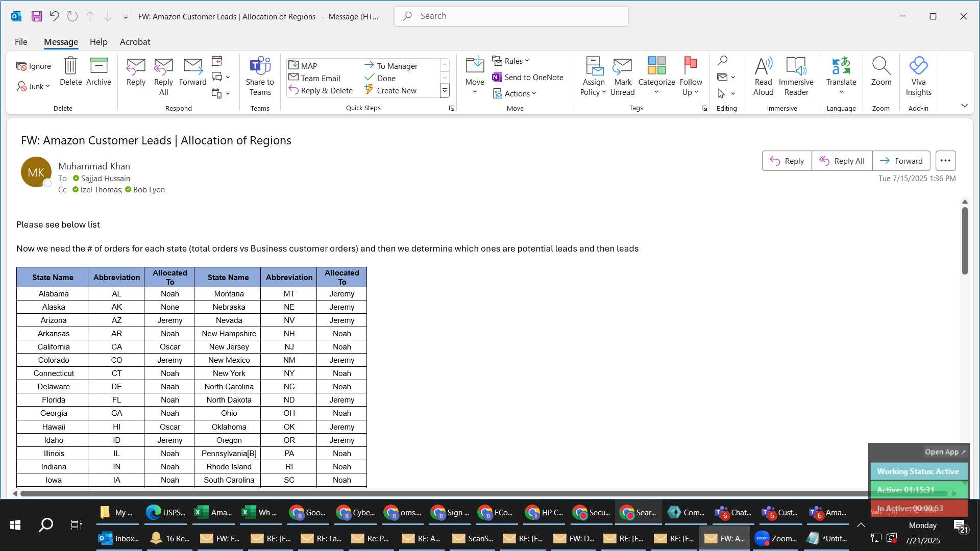This screenshot has width=980, height=551.
Task: Open the more actions ellipsis menu
Action: coord(945,161)
